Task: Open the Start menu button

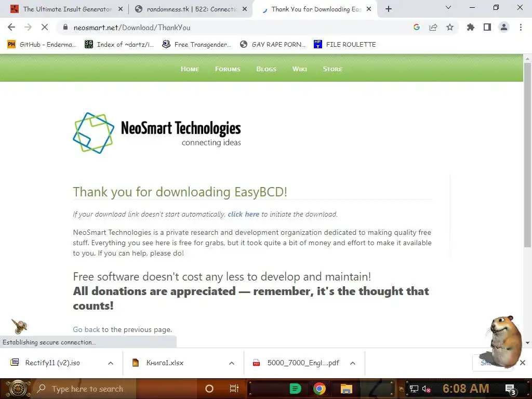Action: tap(17, 389)
